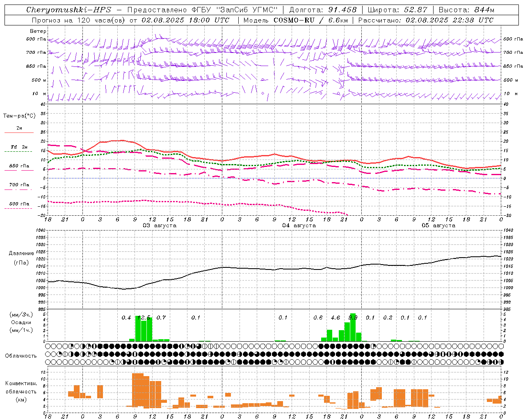
Task: Click the Ветер panel label
Action: click(38, 31)
